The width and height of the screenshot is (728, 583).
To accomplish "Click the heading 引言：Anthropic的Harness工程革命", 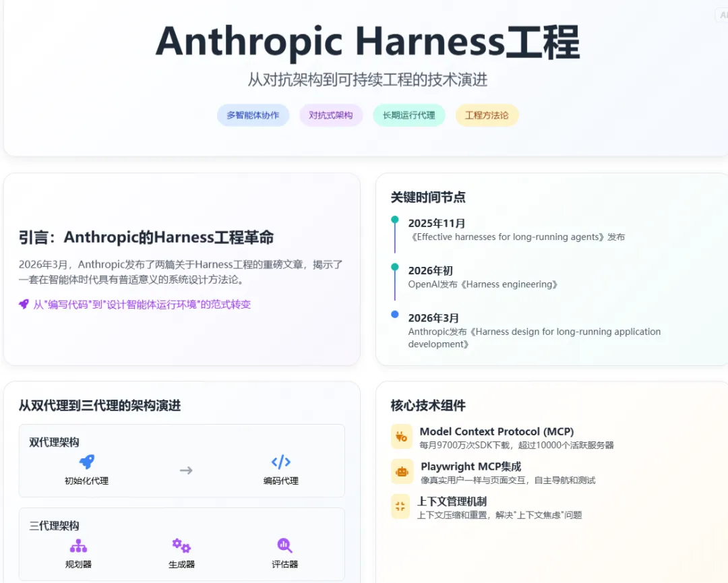I will pyautogui.click(x=146, y=237).
